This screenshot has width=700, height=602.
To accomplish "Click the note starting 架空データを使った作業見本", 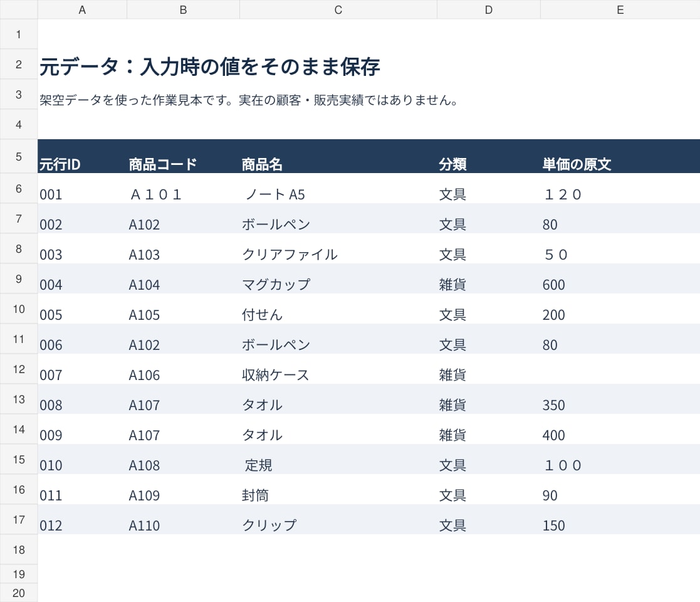I will coord(248,100).
